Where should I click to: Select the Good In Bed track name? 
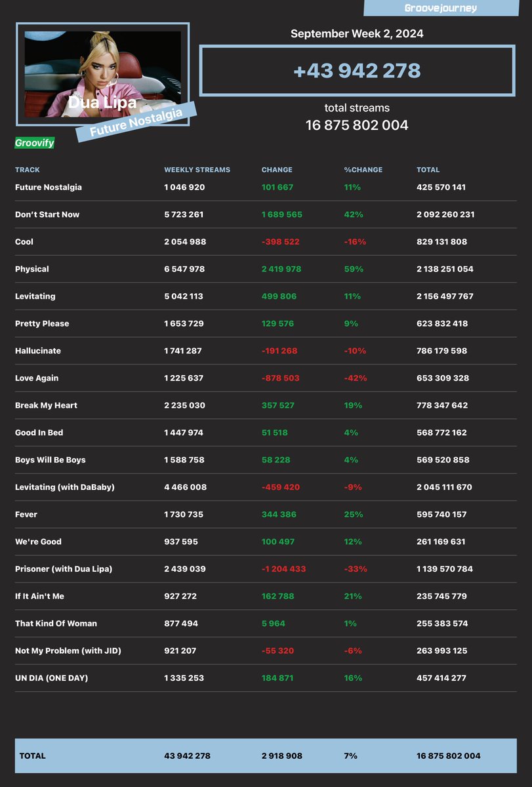coord(39,433)
